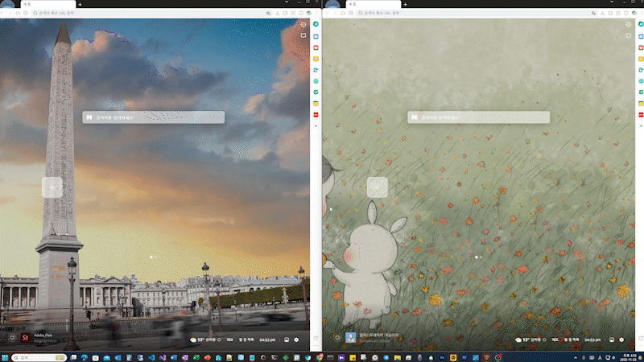Click screen capture icon in right toolbar
This screenshot has width=644, height=362.
point(618,13)
